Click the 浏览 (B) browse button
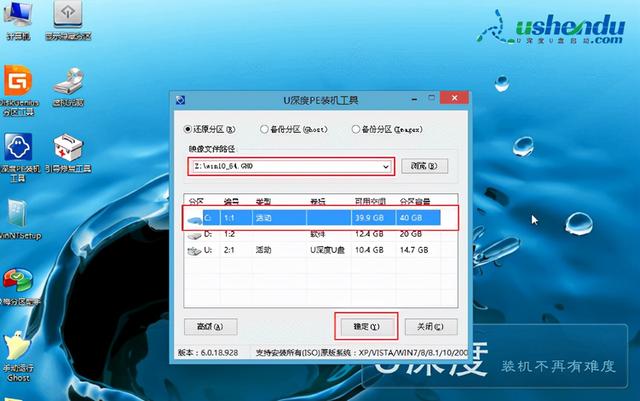640x401 pixels. (424, 166)
